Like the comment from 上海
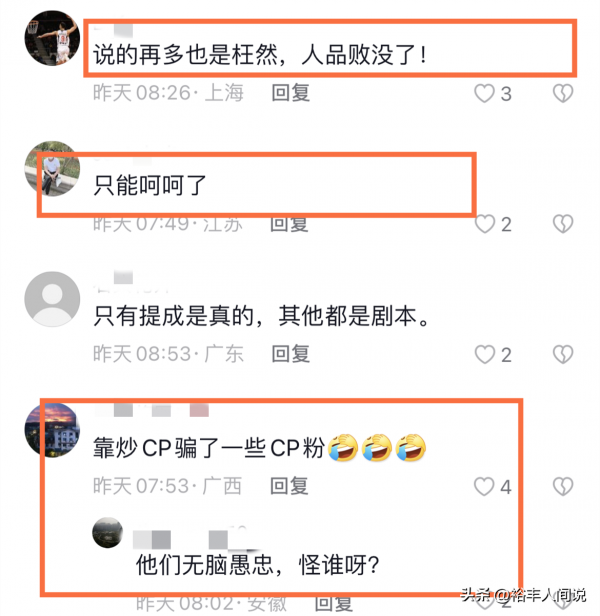 point(484,94)
